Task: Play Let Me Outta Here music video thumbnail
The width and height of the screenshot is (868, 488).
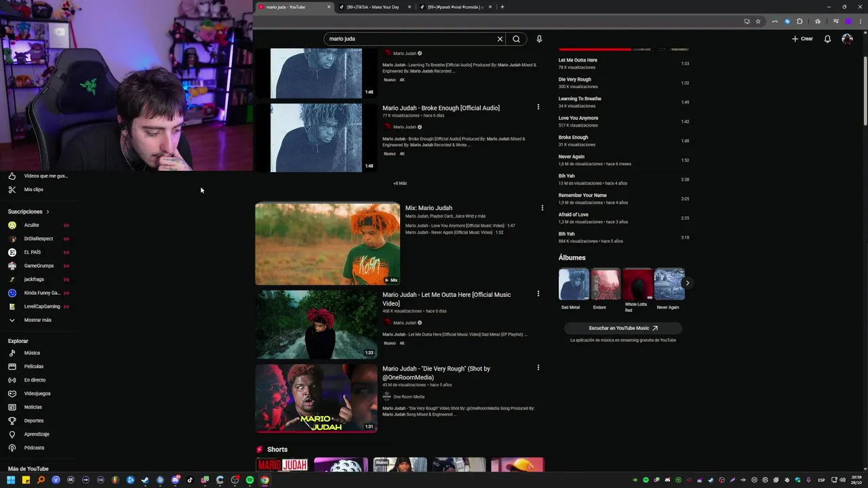Action: coord(316,325)
